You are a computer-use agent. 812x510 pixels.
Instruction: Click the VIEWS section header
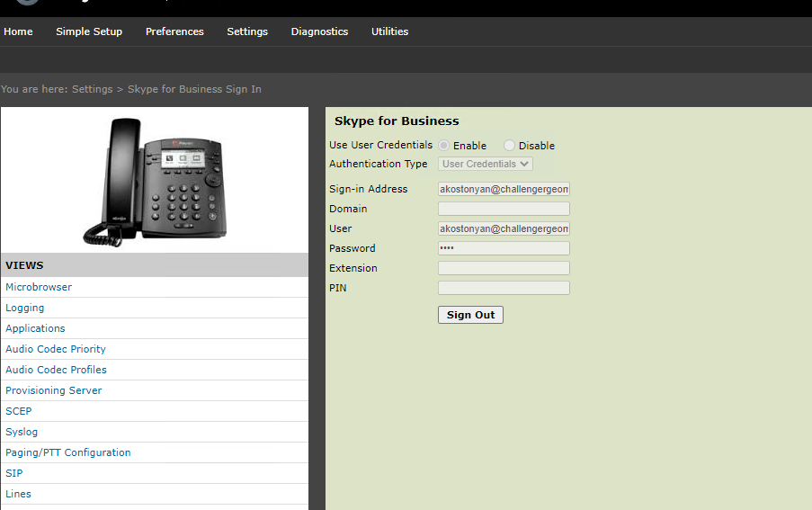(x=155, y=265)
